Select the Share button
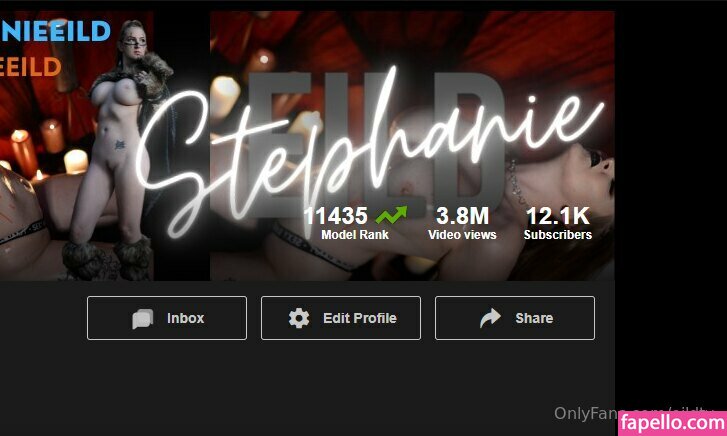 [515, 318]
